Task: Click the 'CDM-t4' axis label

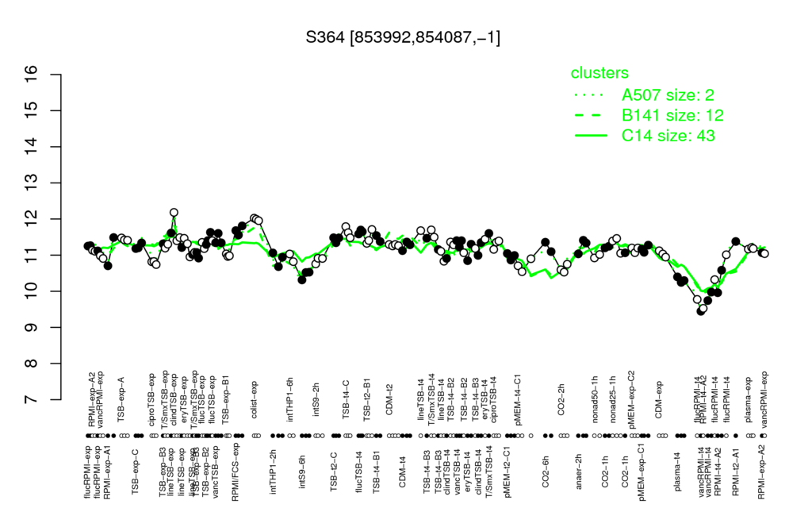Action: (x=402, y=471)
